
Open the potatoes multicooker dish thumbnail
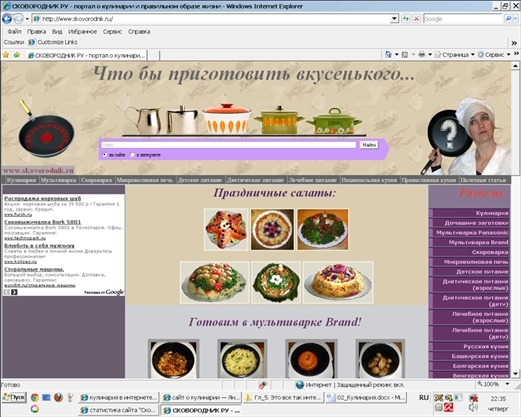click(380, 359)
